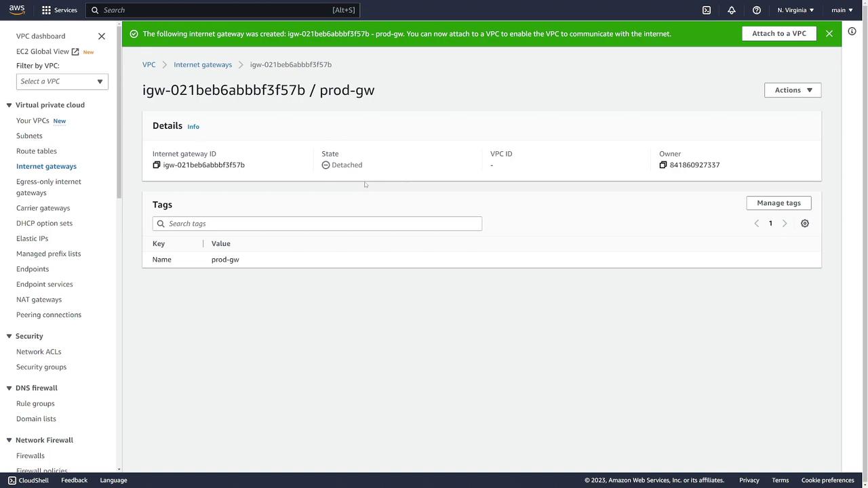The height and width of the screenshot is (488, 868).
Task: Navigate to DHCP option sets
Action: (44, 223)
